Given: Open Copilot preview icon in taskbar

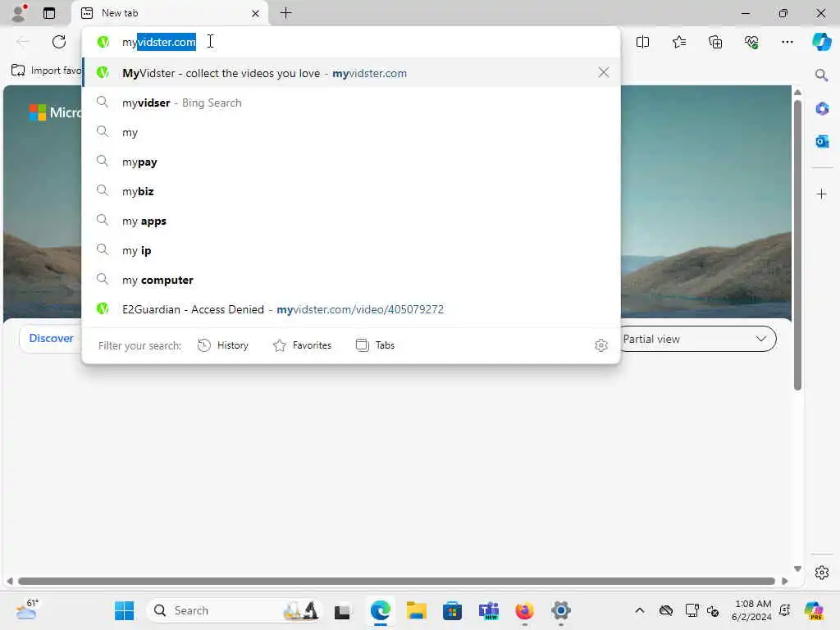Looking at the screenshot, I should 813,610.
